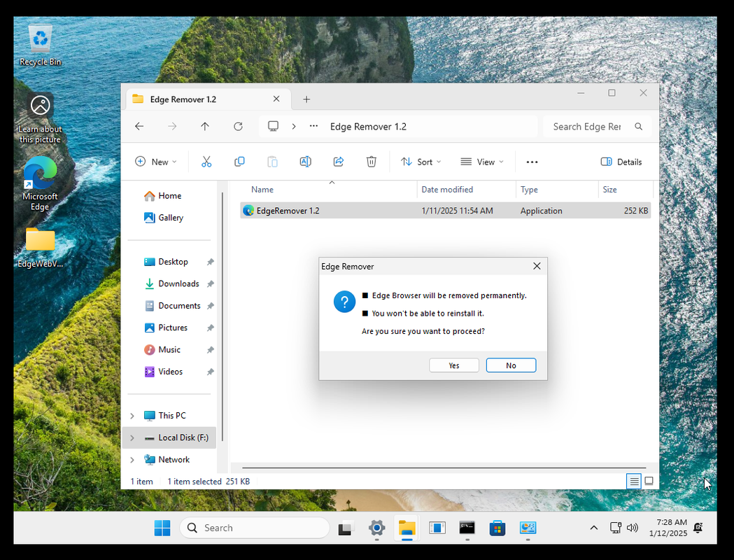
Task: Go forward in File Explorer
Action: tap(172, 127)
